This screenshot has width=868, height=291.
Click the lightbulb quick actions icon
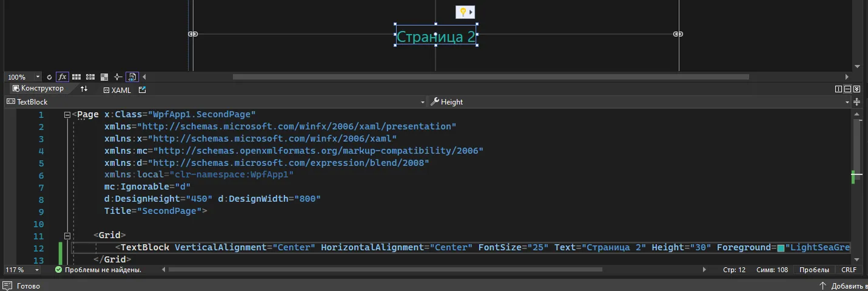pyautogui.click(x=462, y=12)
